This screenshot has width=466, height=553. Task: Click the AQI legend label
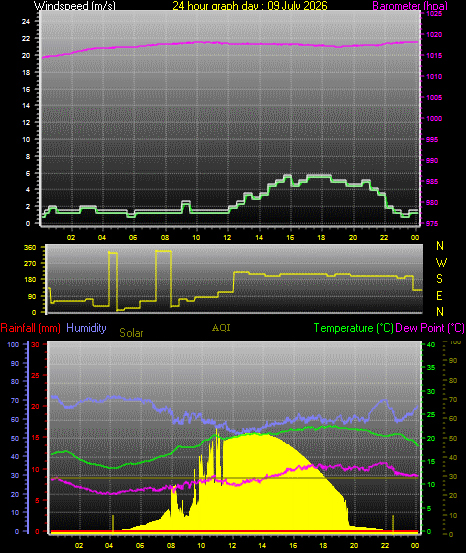(x=221, y=328)
